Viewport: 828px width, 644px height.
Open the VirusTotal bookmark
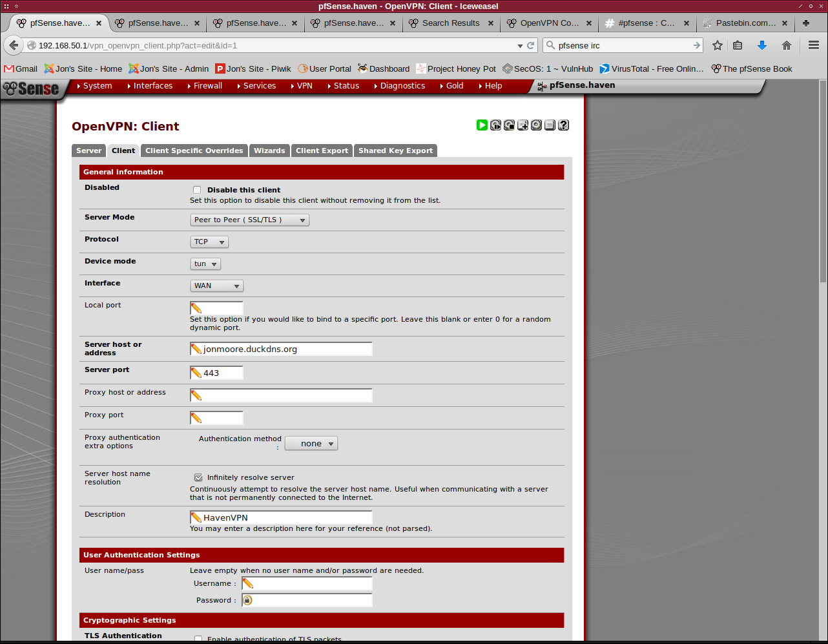[x=652, y=68]
